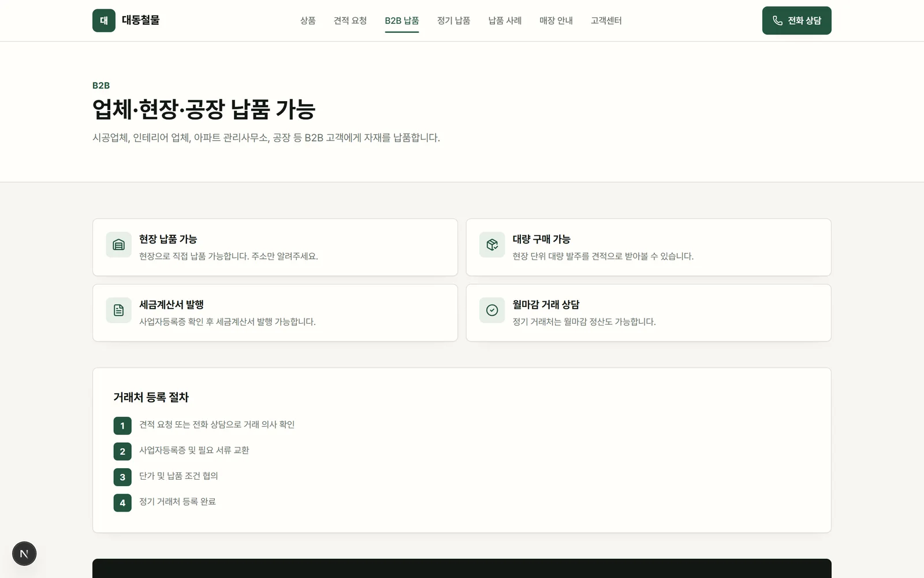Click description 사업자등록증 확인 후 세금계산서 발행 가능합니다
The width and height of the screenshot is (924, 578).
(x=228, y=321)
